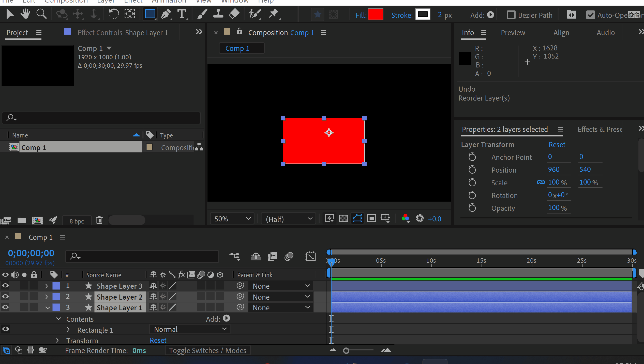Switch to the Preview tab
The height and width of the screenshot is (364, 644).
pyautogui.click(x=513, y=33)
